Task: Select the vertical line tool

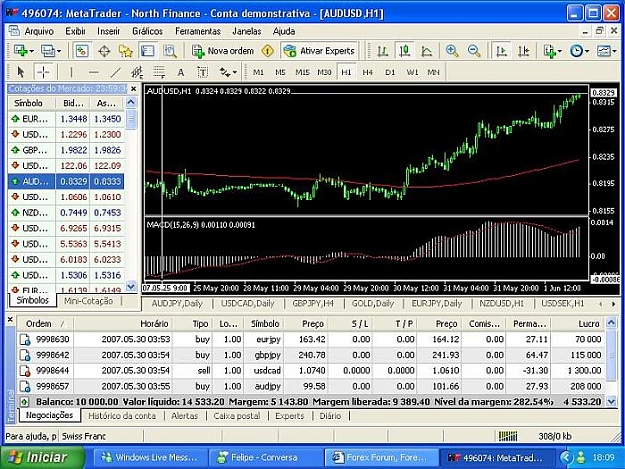Action: click(x=71, y=72)
